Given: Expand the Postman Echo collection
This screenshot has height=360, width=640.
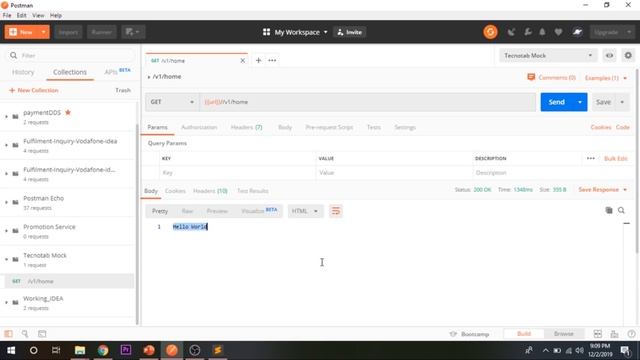Looking at the screenshot, I should coord(6,202).
